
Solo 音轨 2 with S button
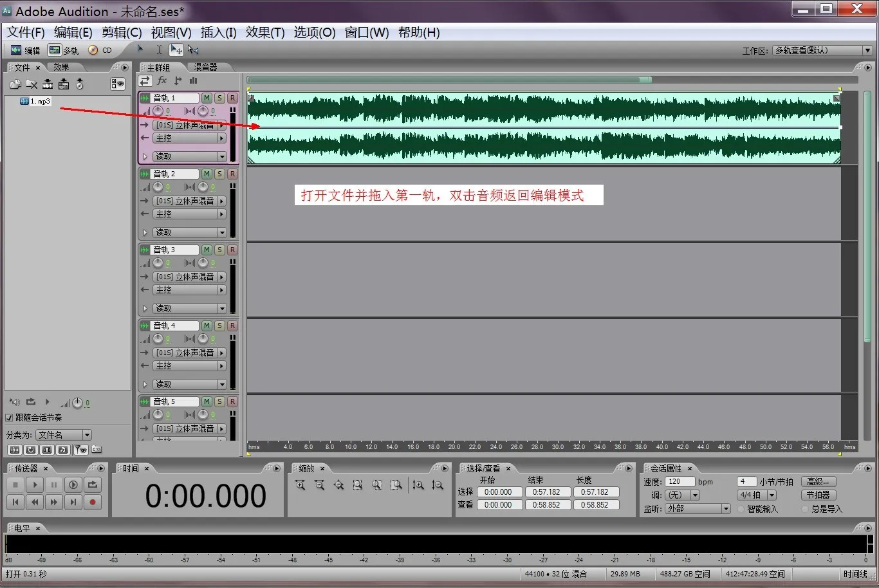pos(219,174)
